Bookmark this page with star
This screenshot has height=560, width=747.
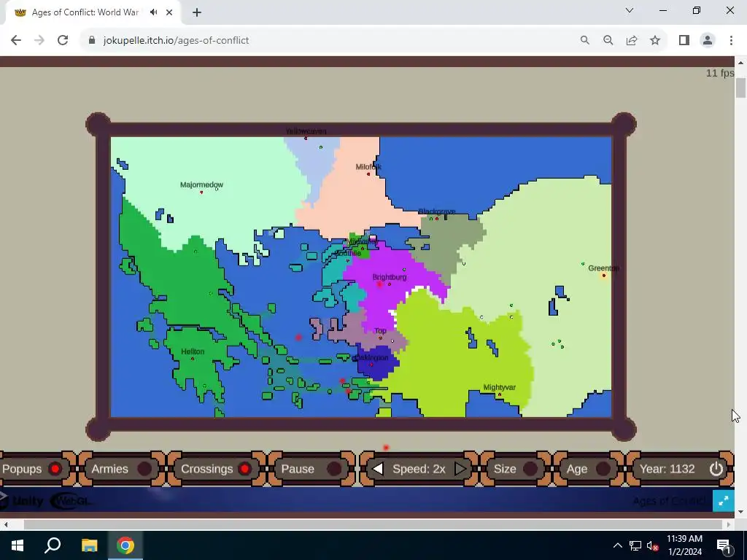point(655,41)
